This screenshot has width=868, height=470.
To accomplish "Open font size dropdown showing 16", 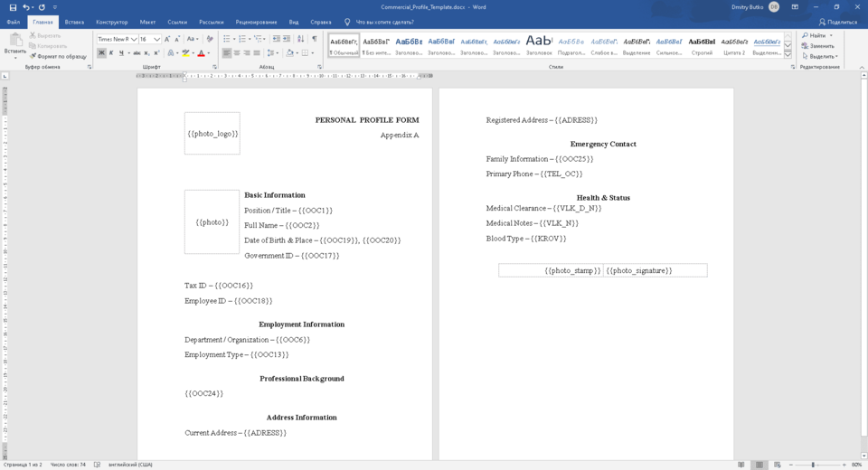I will point(157,39).
